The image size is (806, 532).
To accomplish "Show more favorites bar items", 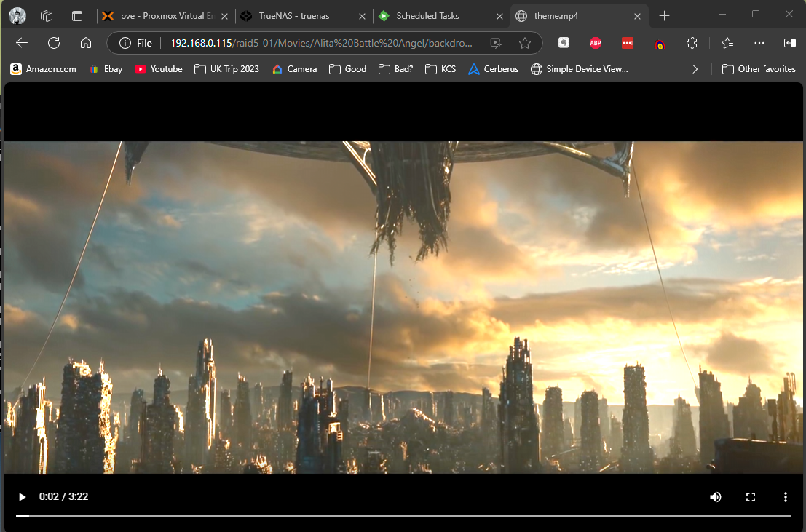I will click(695, 69).
